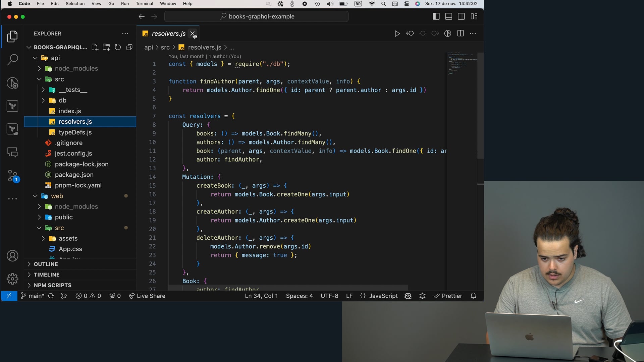Toggle the bottom panel visibility

tap(448, 16)
